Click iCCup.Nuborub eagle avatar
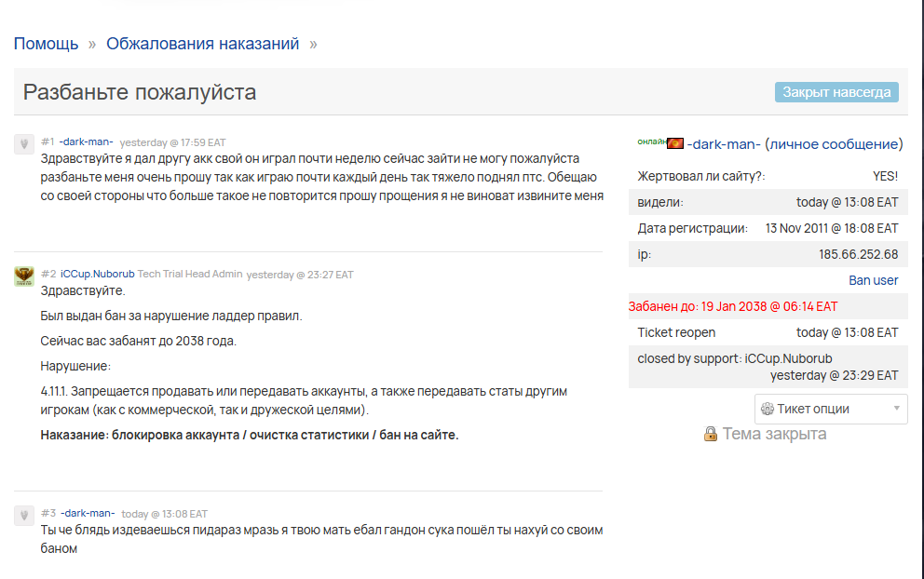 tap(24, 276)
